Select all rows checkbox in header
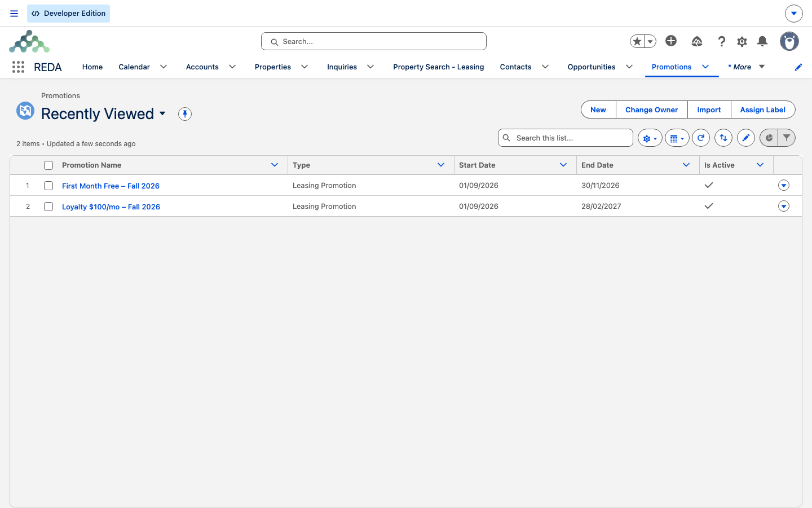 (48, 165)
